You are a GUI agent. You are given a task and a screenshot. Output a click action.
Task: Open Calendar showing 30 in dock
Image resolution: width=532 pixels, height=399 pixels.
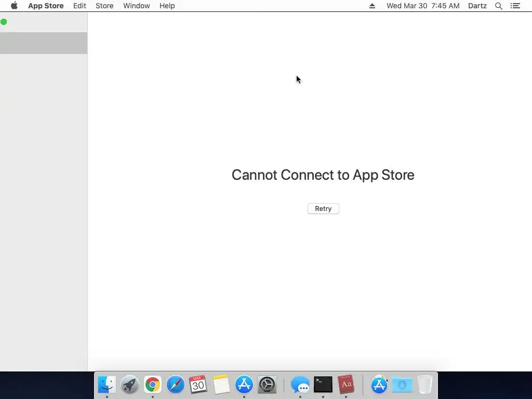[x=198, y=384]
